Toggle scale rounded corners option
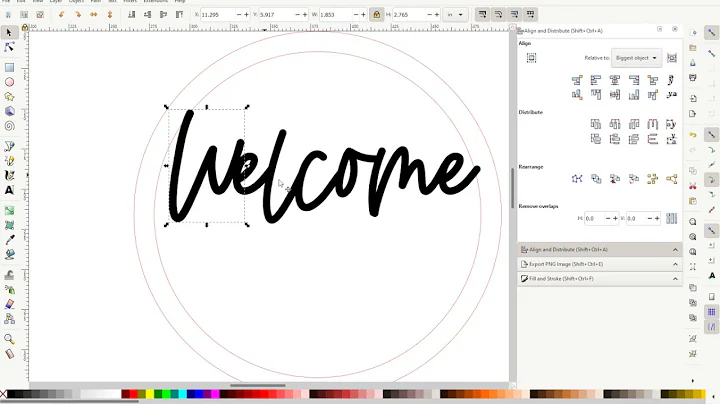Image resolution: width=720 pixels, height=404 pixels. point(498,15)
